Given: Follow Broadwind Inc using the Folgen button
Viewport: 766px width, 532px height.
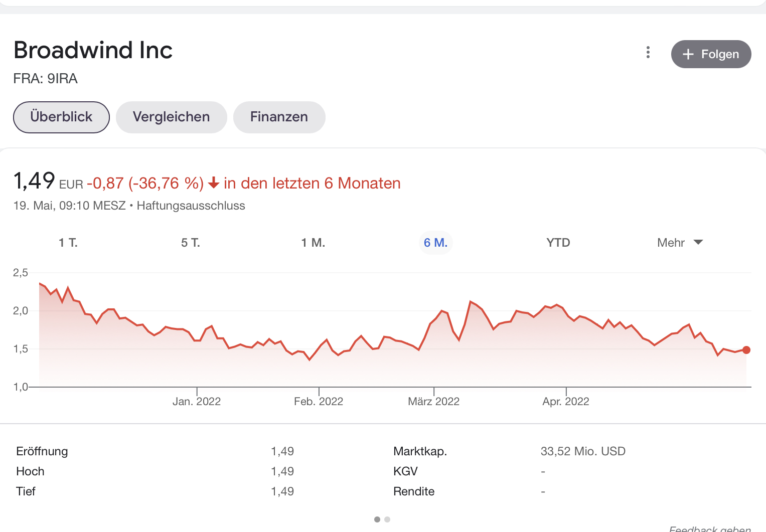Looking at the screenshot, I should pos(711,54).
